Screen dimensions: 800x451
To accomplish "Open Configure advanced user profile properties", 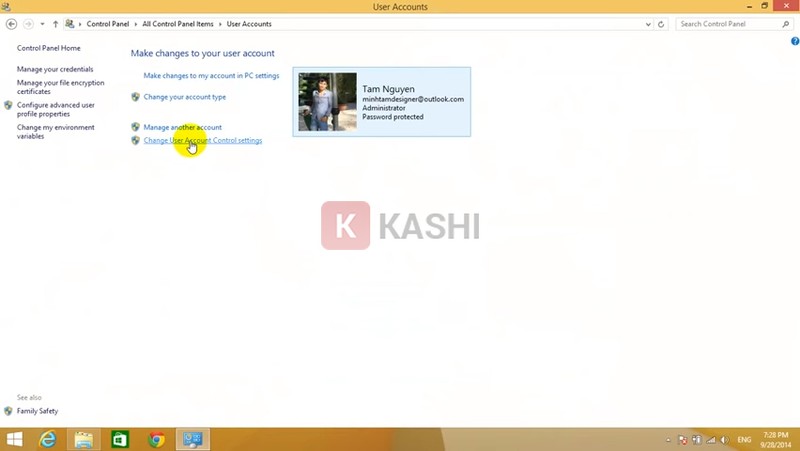I will coord(56,109).
